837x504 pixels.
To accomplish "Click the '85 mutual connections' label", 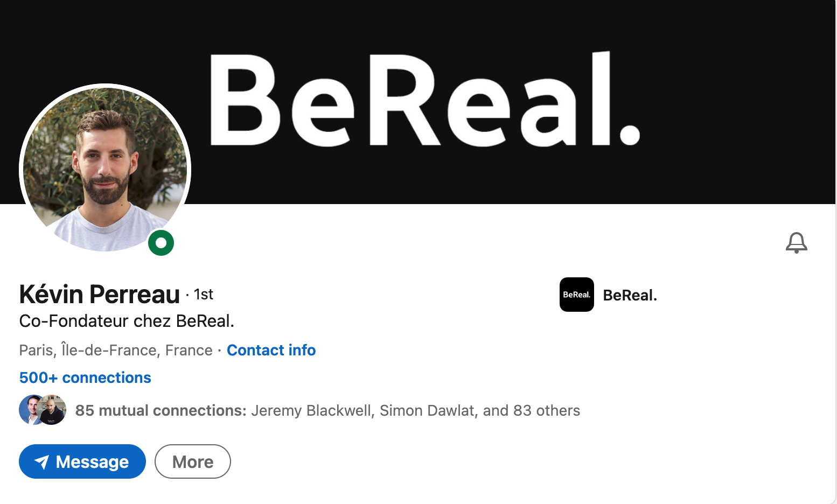I will pos(161,410).
